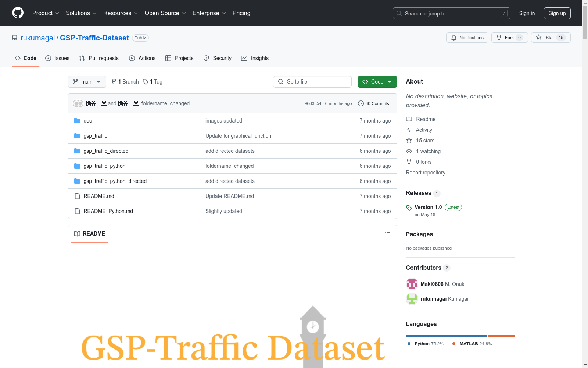This screenshot has height=368, width=588.
Task: Open the Product dropdown menu
Action: coord(46,13)
